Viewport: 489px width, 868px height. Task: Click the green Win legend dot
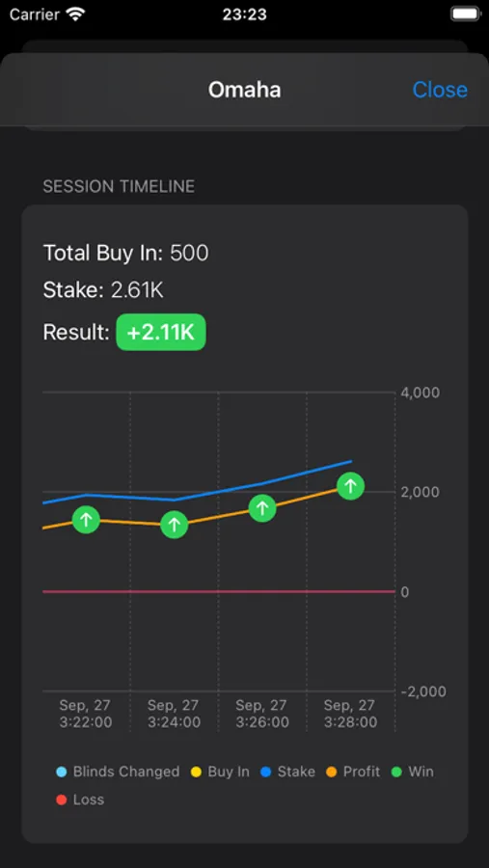click(x=396, y=772)
